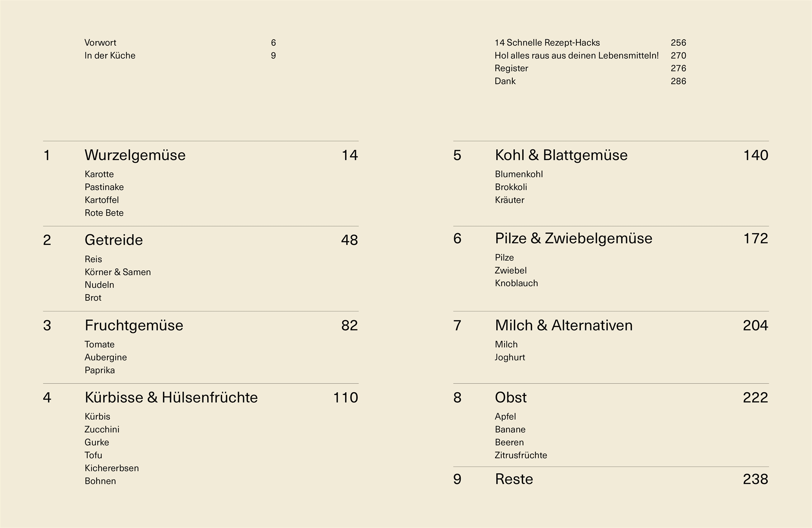Viewport: 812px width, 528px height.
Task: Click the Kichererbsen sub-entry
Action: coord(111,468)
